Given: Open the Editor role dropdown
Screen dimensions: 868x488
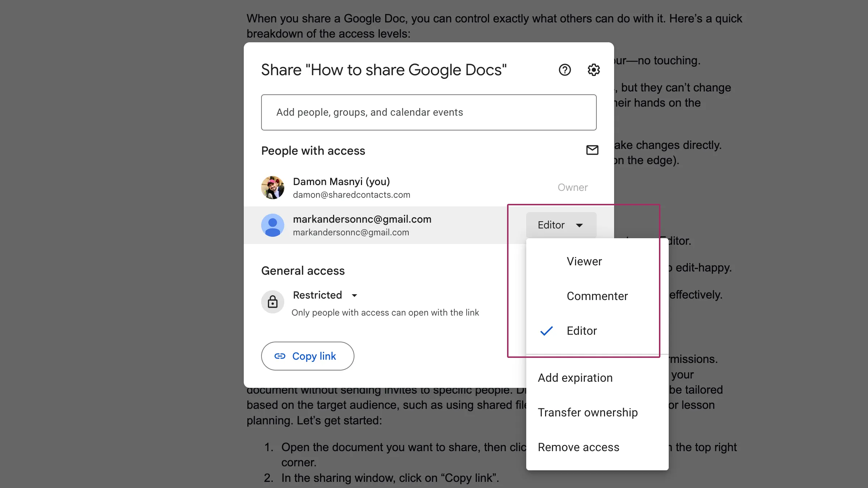Looking at the screenshot, I should click(561, 225).
